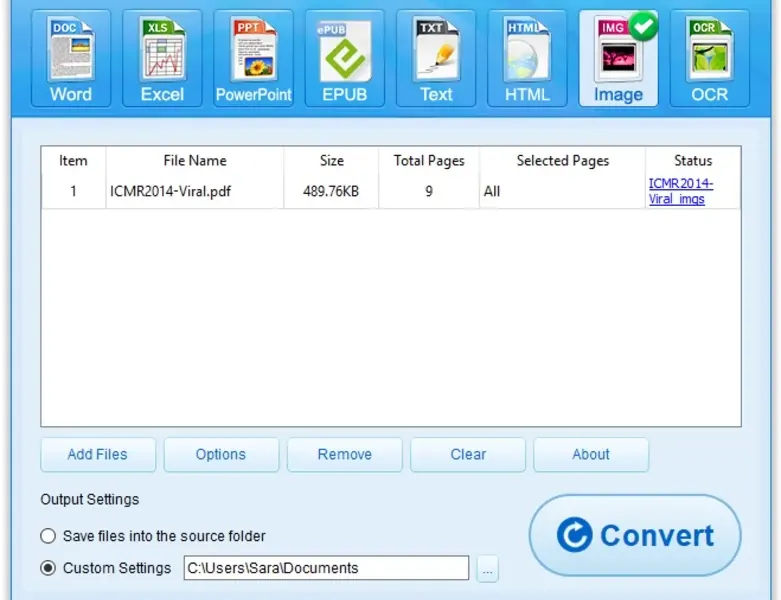This screenshot has height=600, width=781.
Task: Click the Selected Pages column header
Action: (x=562, y=160)
